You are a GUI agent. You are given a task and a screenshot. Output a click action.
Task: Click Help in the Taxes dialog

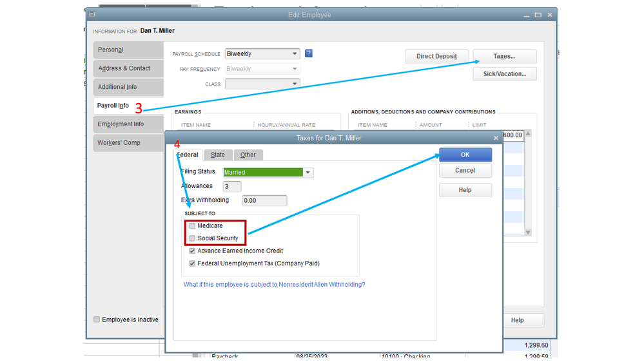click(x=465, y=190)
